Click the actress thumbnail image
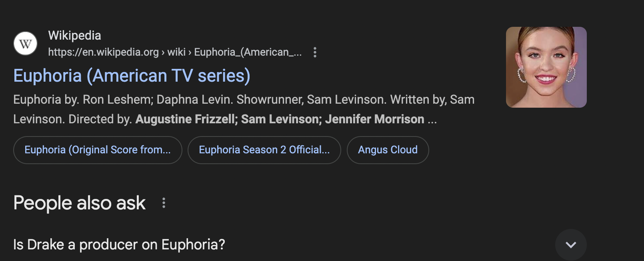Viewport: 644px width, 261px height. tap(546, 67)
